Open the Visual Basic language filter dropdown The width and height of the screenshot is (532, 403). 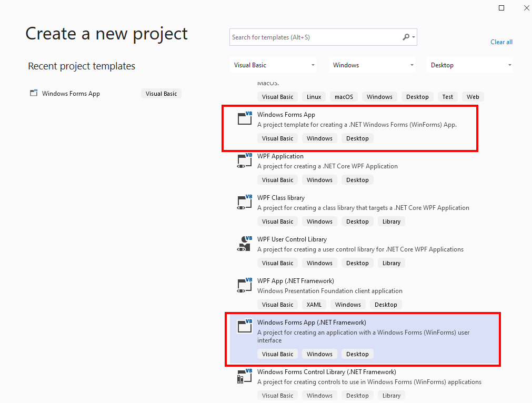pyautogui.click(x=273, y=65)
